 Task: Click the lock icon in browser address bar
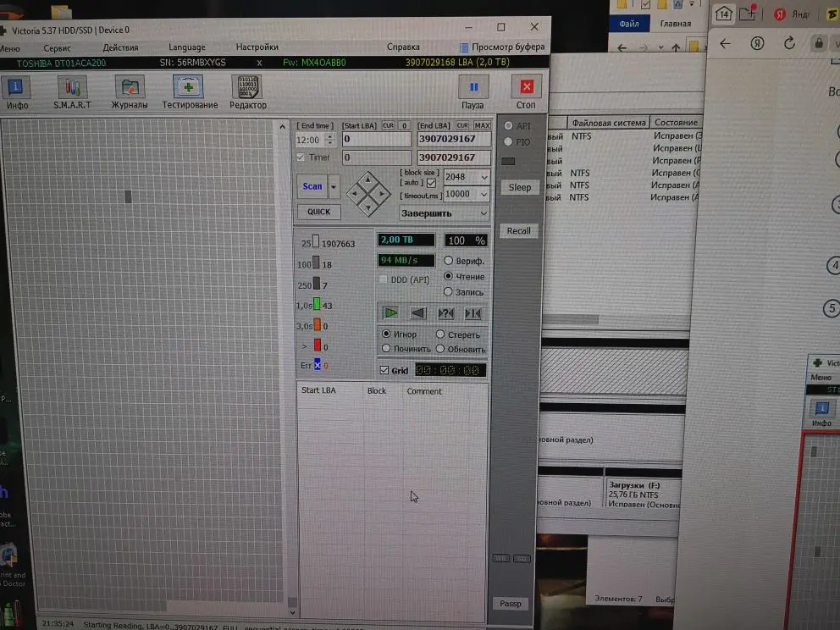tap(819, 43)
